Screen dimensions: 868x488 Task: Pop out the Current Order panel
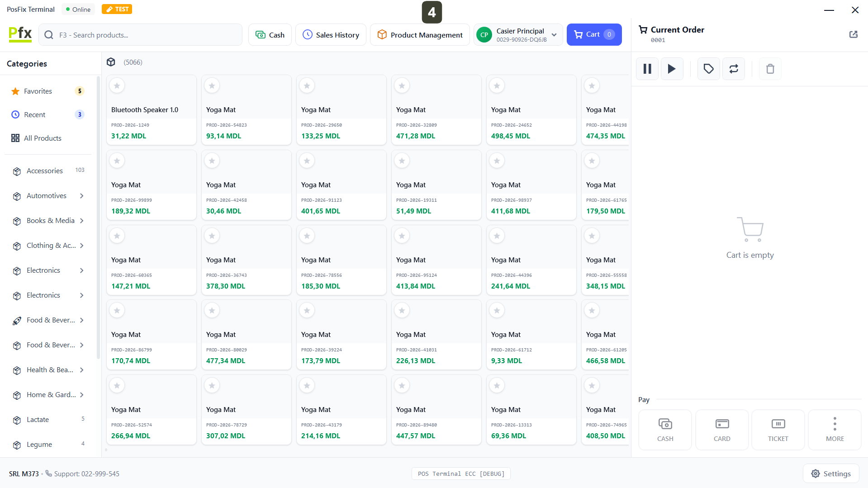(853, 34)
